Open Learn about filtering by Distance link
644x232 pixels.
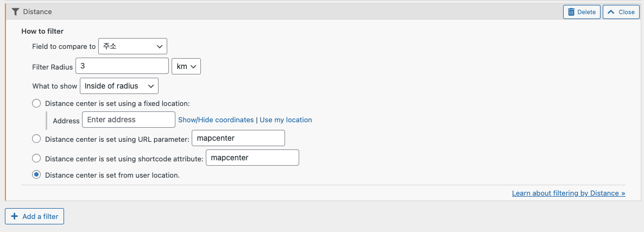click(x=569, y=193)
